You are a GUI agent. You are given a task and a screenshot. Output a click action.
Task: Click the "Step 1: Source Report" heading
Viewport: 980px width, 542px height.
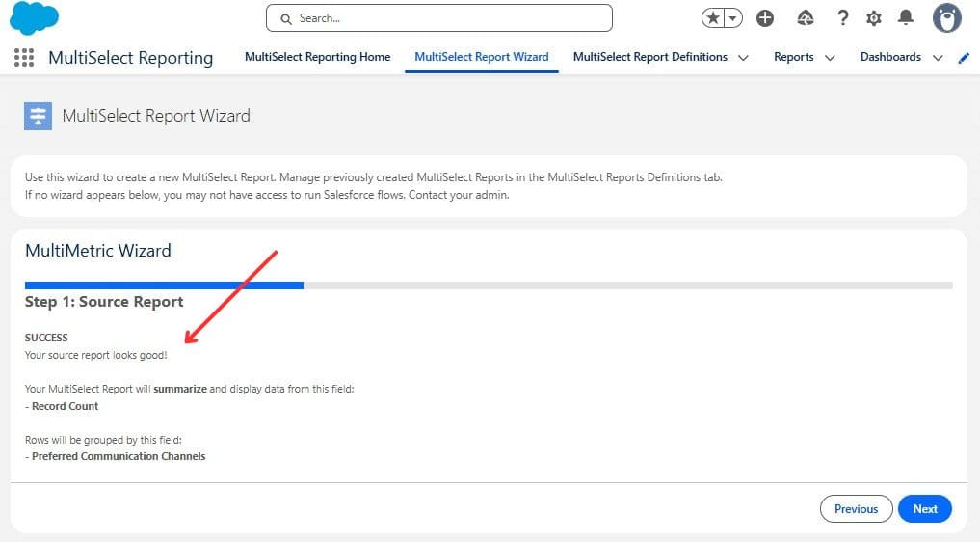click(x=104, y=302)
